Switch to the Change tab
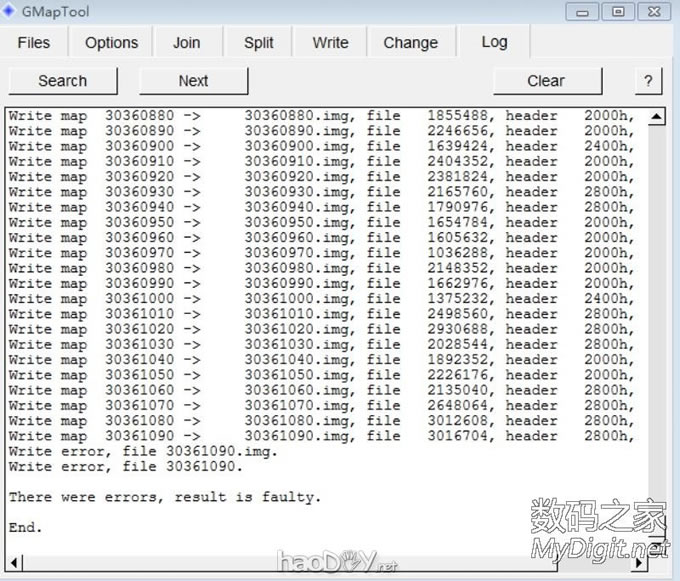 pyautogui.click(x=410, y=43)
